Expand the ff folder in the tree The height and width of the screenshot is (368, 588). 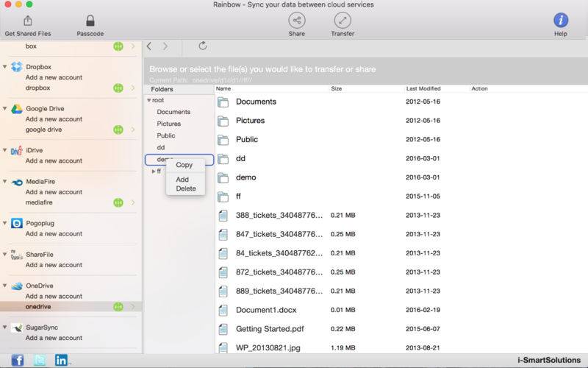click(x=154, y=171)
